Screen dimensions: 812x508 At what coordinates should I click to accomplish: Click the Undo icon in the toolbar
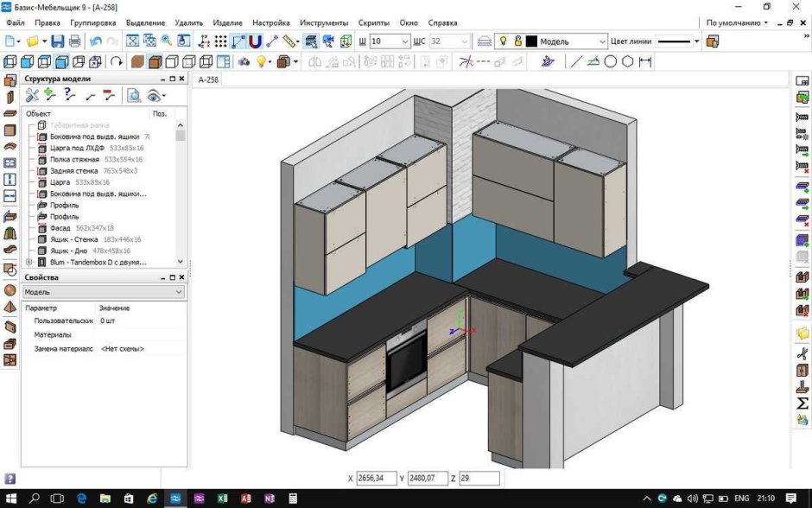[x=95, y=41]
